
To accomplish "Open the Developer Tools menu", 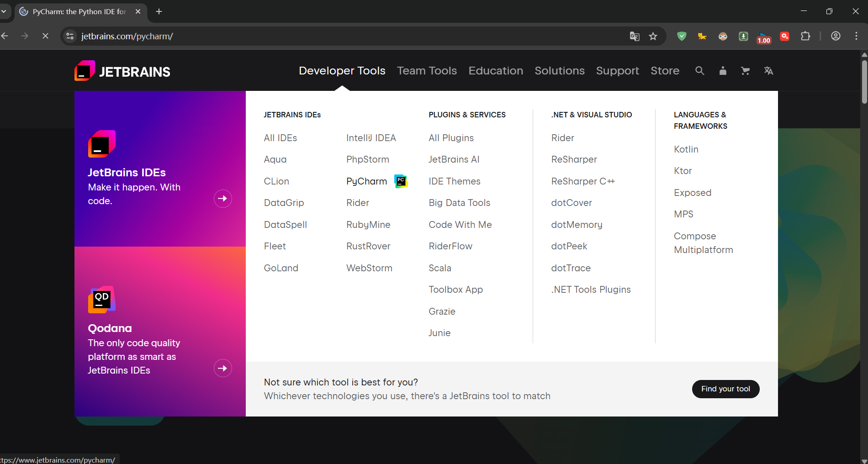I will coord(342,71).
